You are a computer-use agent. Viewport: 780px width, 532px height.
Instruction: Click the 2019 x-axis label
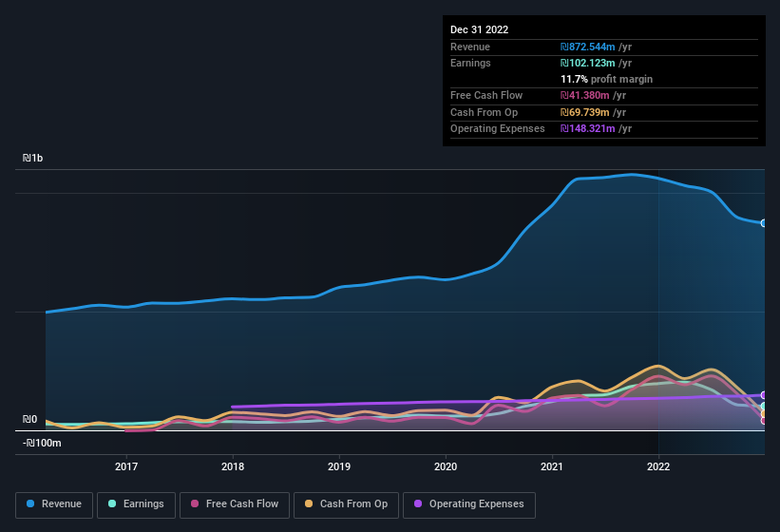339,466
